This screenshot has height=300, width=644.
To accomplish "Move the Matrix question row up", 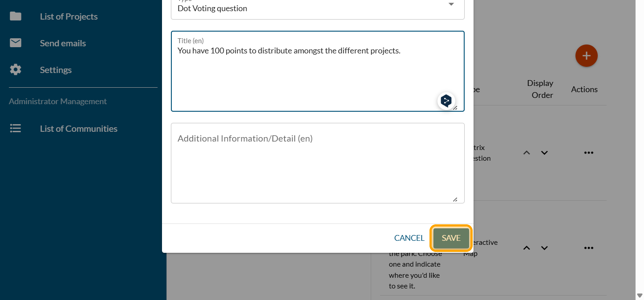I will coord(527,153).
